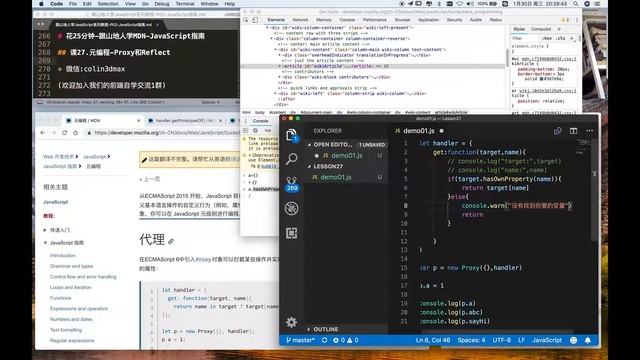Click master branch in VS Code status bar
The height and width of the screenshot is (360, 640).
[x=300, y=340]
